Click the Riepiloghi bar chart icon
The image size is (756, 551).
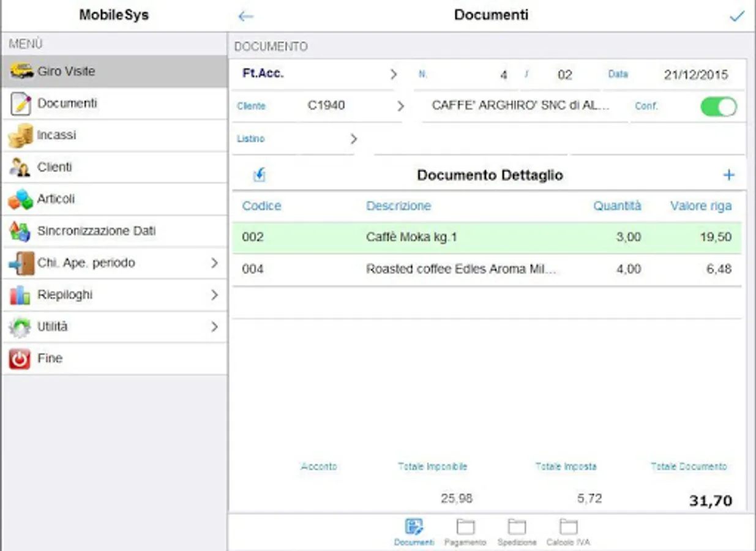[21, 295]
